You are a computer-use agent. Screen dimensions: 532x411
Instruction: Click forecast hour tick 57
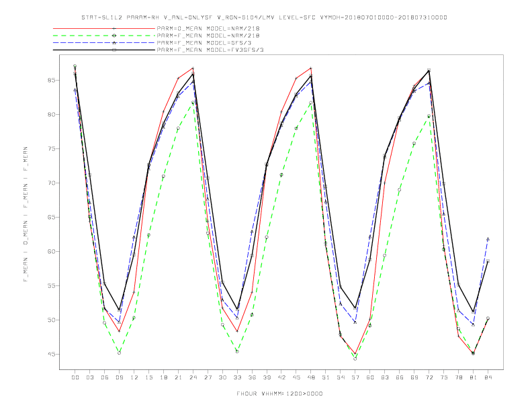355,377
